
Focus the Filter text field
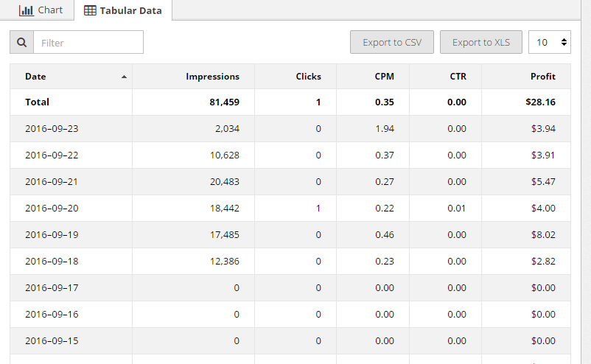pyautogui.click(x=88, y=43)
